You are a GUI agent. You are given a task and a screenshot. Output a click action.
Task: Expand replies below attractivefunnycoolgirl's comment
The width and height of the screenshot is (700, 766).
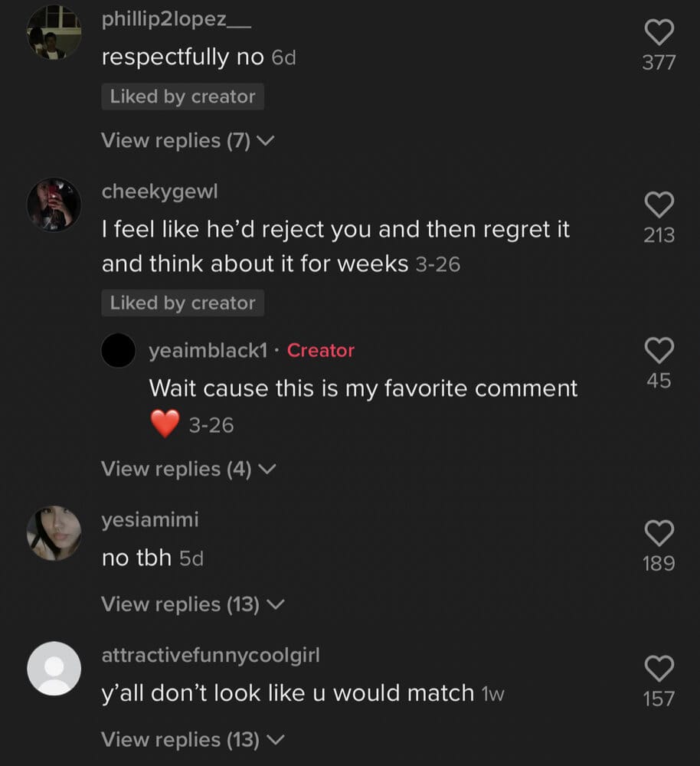(x=193, y=740)
